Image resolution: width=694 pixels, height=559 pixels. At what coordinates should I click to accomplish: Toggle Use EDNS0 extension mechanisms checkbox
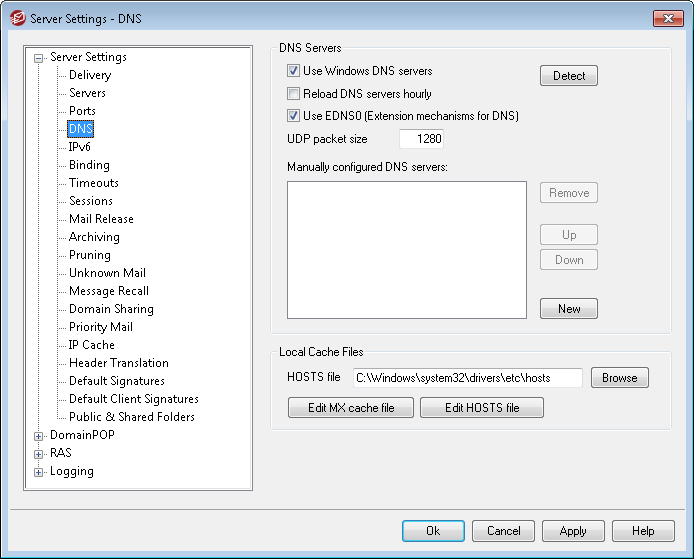point(294,116)
